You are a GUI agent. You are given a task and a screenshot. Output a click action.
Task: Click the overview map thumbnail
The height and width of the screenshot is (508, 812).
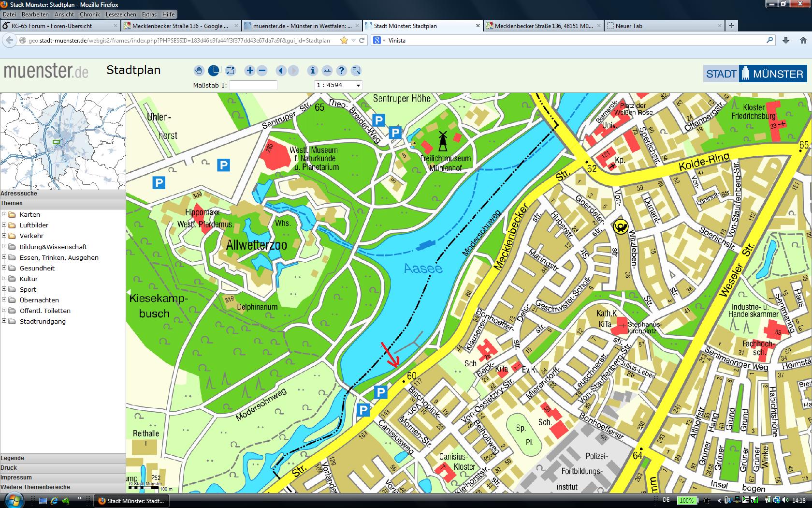point(63,141)
